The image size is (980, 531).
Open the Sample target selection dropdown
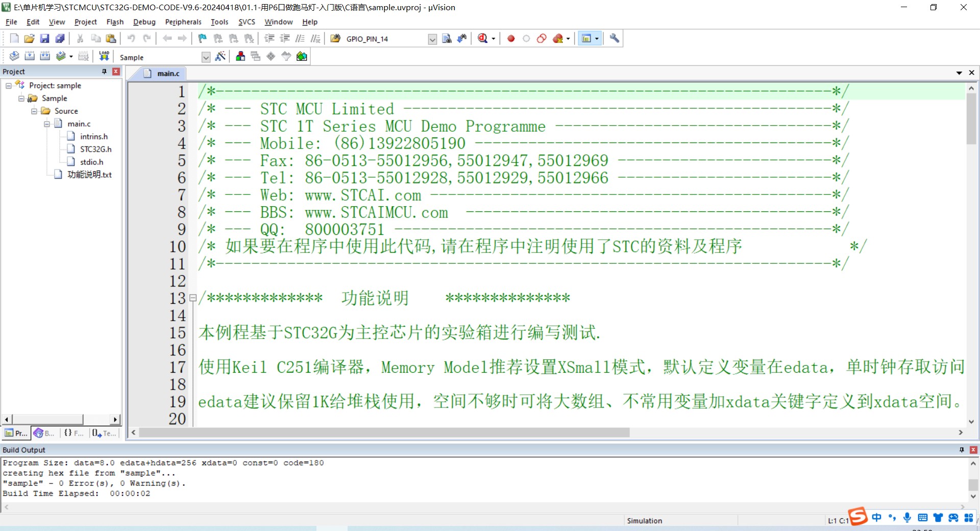click(x=206, y=57)
